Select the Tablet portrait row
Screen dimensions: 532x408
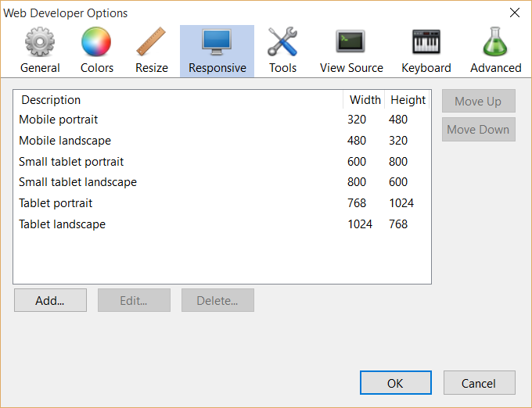222,203
